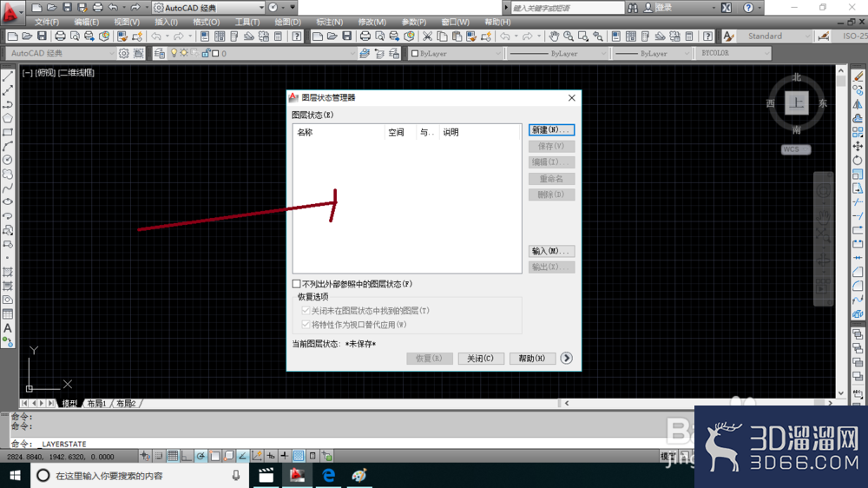Select the Circle draw tool
Viewport: 868px width, 488px height.
pyautogui.click(x=8, y=160)
